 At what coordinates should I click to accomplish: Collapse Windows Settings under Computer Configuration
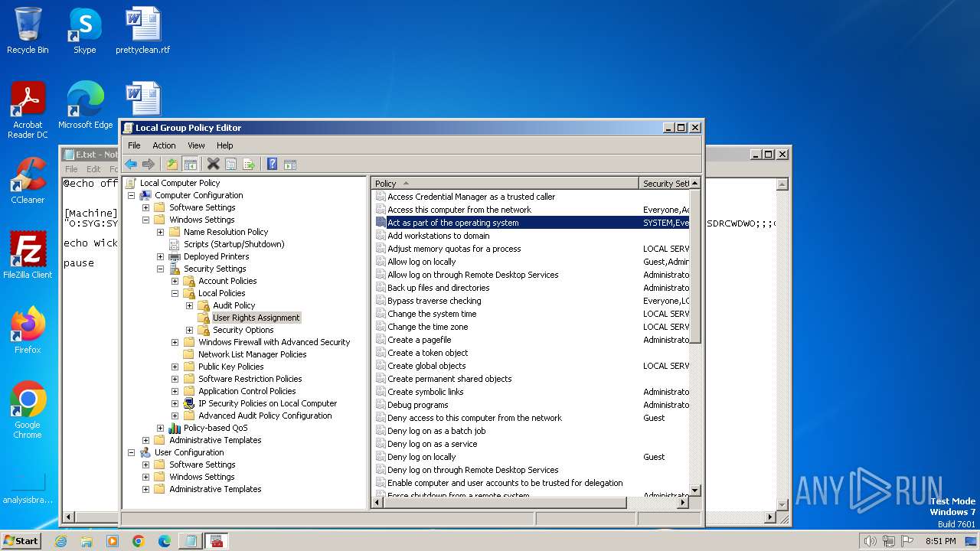(x=145, y=220)
